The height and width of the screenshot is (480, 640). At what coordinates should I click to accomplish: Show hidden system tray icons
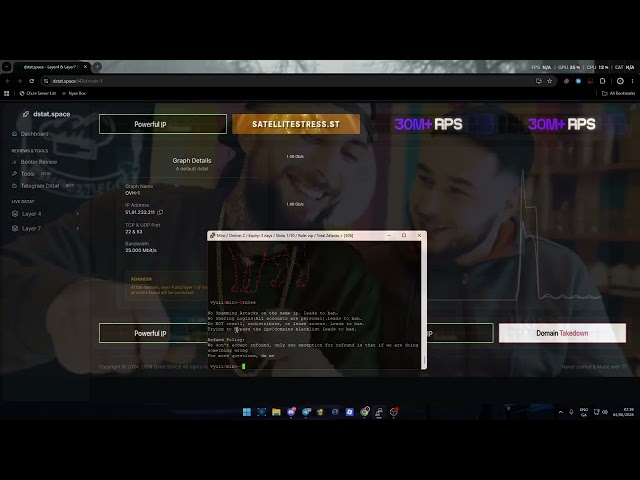coord(561,412)
